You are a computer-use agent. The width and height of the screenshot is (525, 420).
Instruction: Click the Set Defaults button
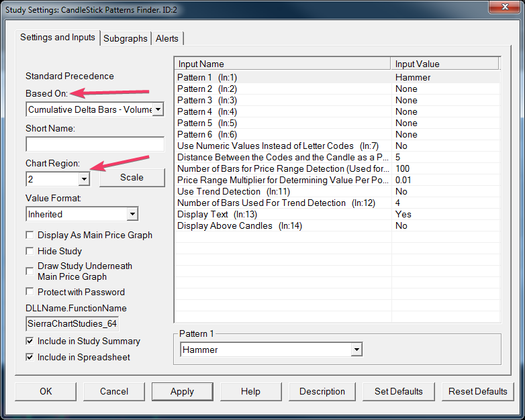click(x=398, y=392)
